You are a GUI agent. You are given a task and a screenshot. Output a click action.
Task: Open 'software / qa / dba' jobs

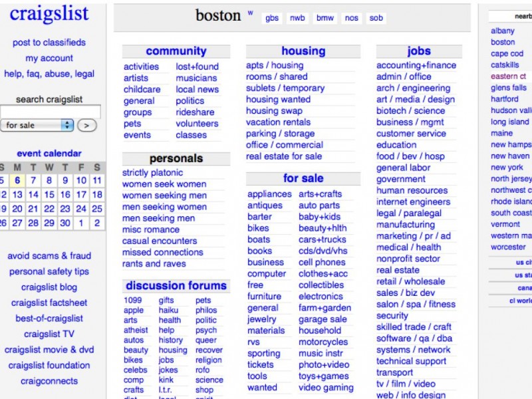414,338
